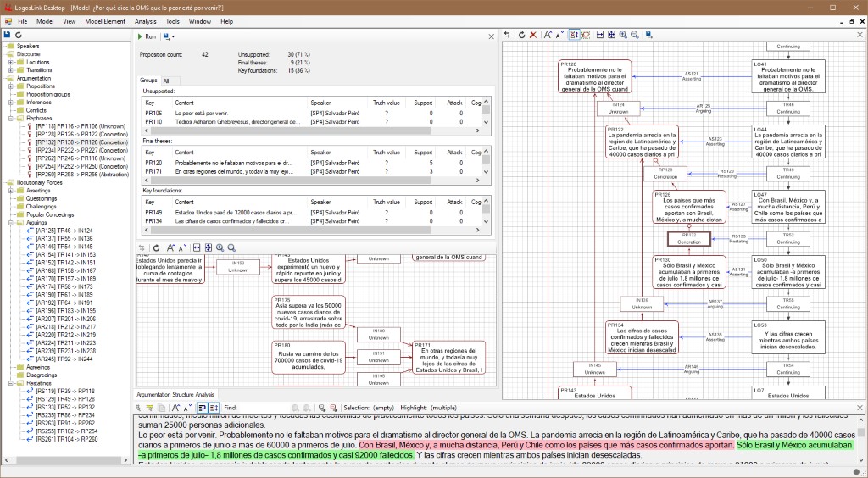Toggle word wrap in the bottom text panel

(202, 408)
